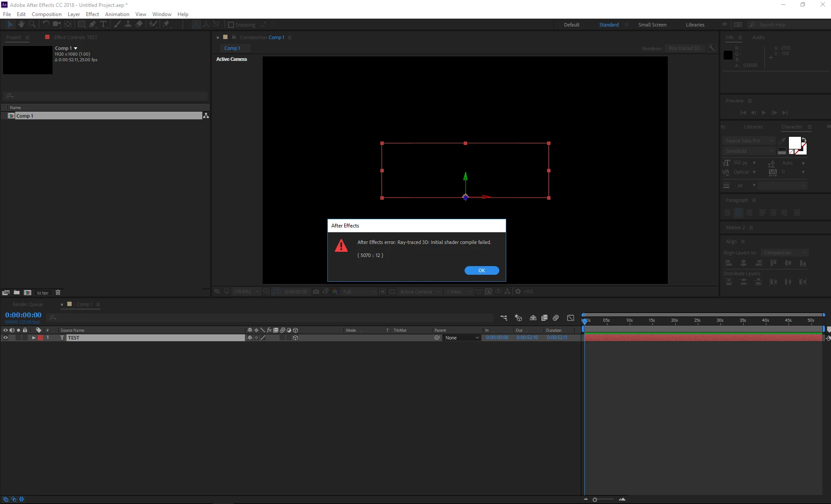Expand the hidden workspaces chevron
831x504 pixels.
pos(724,24)
